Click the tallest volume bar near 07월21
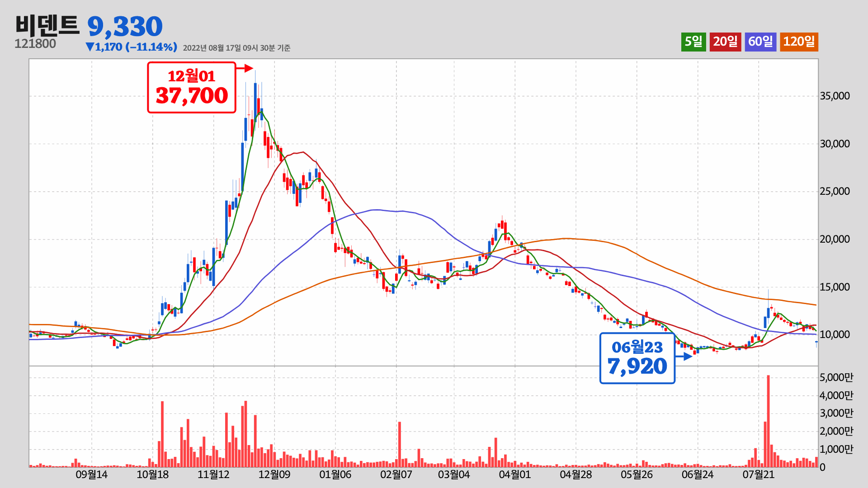Viewport: 868px width, 488px height. click(x=768, y=421)
